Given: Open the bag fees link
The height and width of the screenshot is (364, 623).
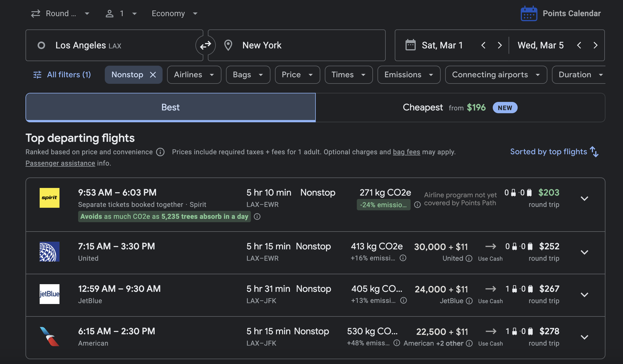Looking at the screenshot, I should click(x=406, y=152).
